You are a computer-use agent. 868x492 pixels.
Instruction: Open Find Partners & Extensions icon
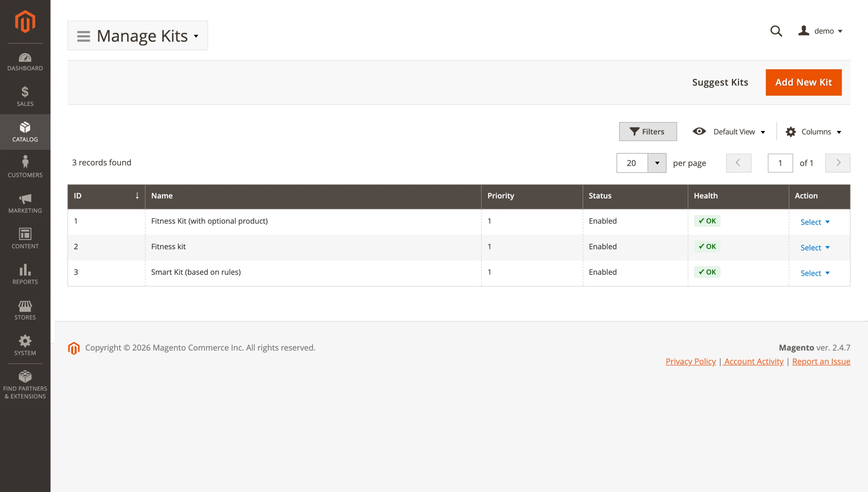click(x=25, y=385)
